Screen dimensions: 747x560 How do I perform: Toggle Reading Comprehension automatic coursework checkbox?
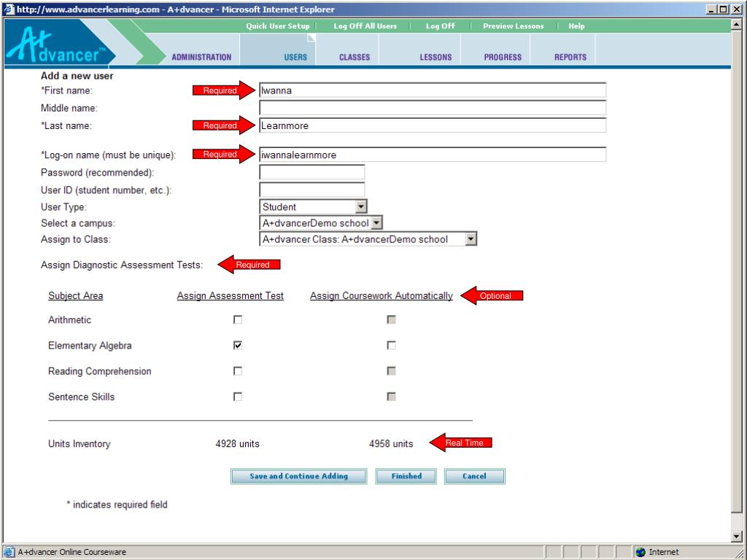(x=391, y=371)
